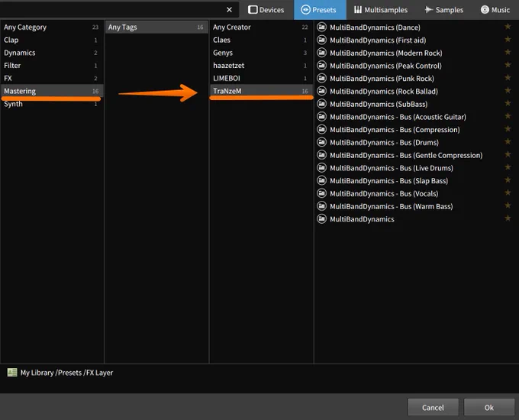Click preset icon for MultiBandDynamics (SubBass)
519x420 pixels.
tap(322, 104)
